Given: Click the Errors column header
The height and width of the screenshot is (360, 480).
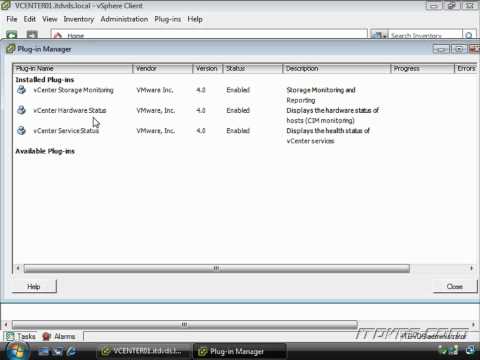Looking at the screenshot, I should coord(466,68).
